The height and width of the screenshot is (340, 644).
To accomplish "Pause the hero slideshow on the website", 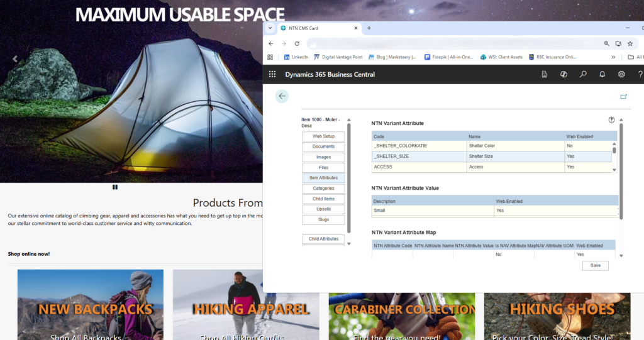I will click(115, 187).
